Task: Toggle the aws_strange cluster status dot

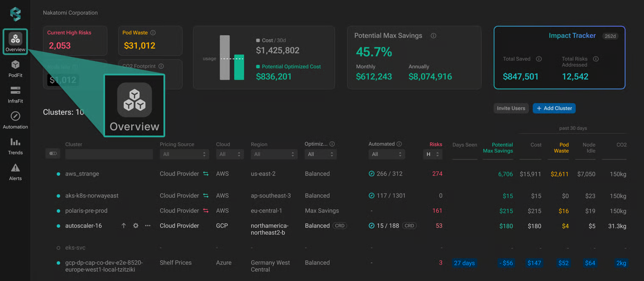Action: pyautogui.click(x=58, y=174)
